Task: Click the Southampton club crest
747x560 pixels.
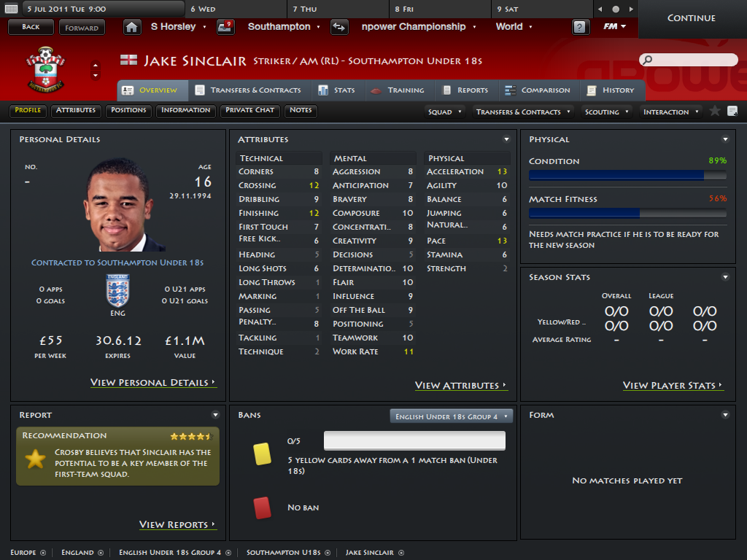Action: pos(46,70)
